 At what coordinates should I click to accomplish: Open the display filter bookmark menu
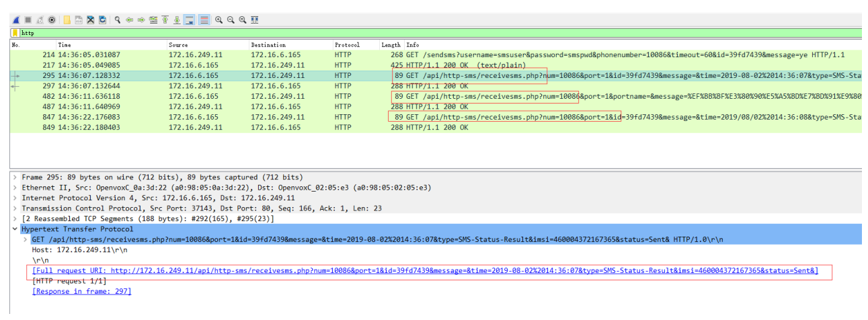pyautogui.click(x=15, y=32)
